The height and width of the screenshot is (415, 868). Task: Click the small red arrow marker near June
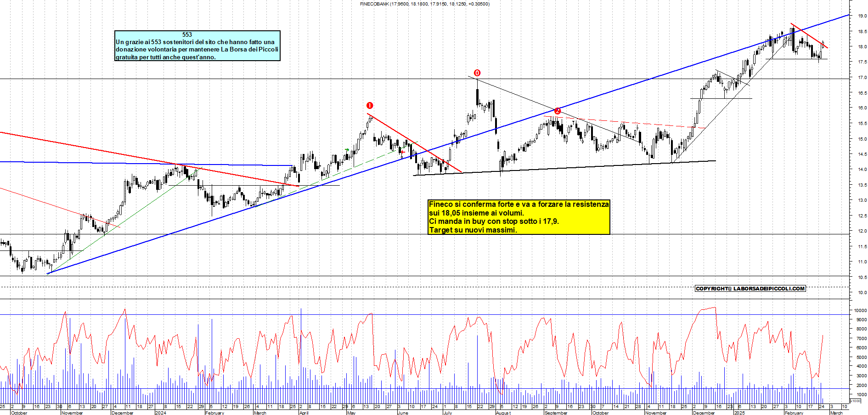pos(403,151)
